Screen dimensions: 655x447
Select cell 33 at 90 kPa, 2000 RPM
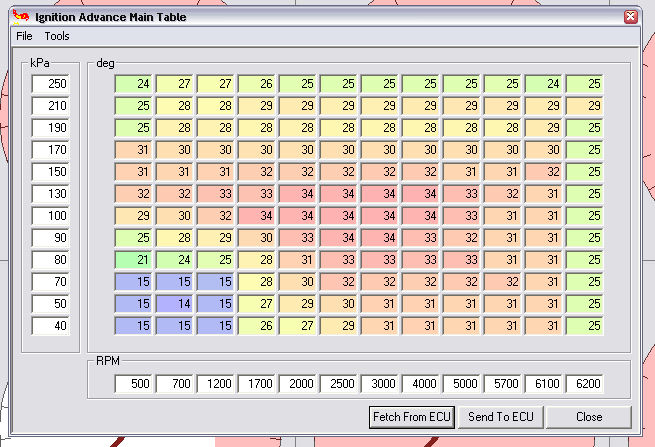(297, 238)
